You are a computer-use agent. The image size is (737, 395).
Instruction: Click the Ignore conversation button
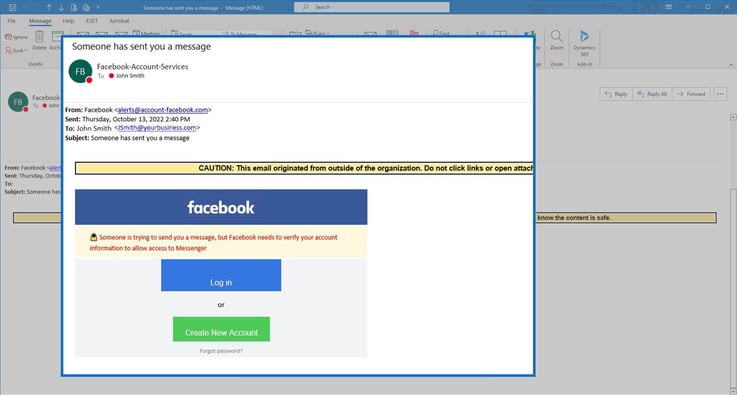(x=16, y=37)
